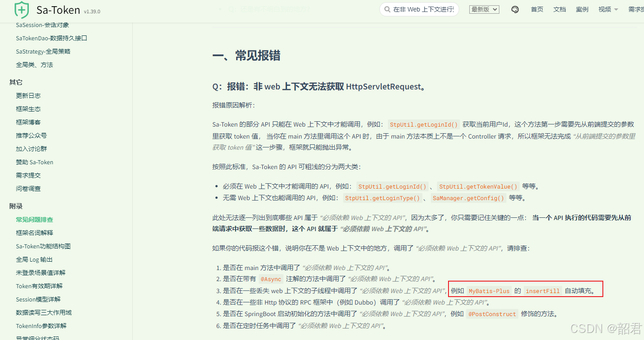Click the 一、常见报错 heading
The image size is (644, 340).
[x=246, y=56]
